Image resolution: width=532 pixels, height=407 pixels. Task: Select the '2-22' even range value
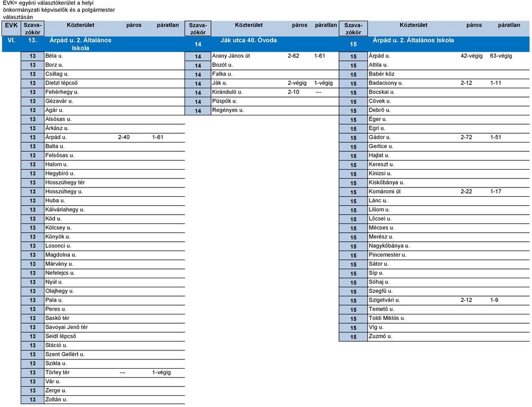point(466,191)
